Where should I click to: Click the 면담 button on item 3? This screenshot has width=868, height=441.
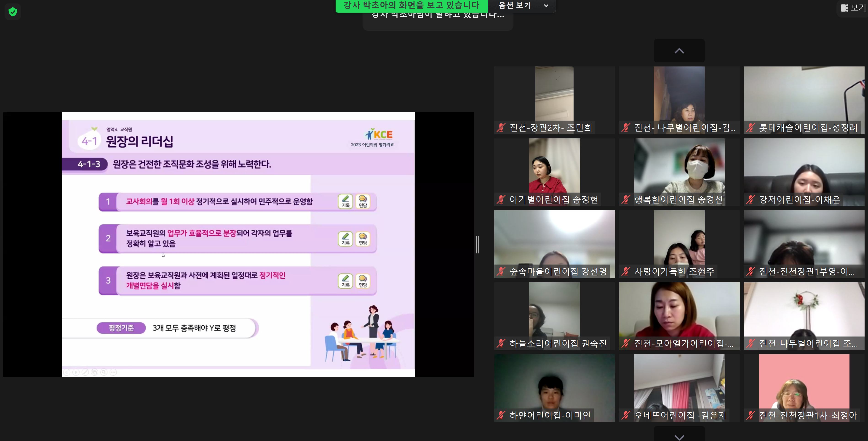[x=363, y=281]
